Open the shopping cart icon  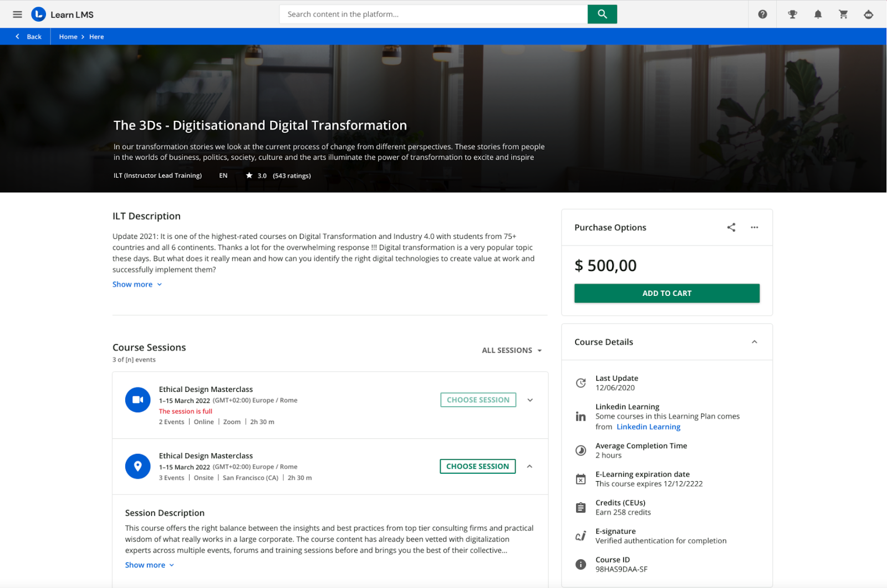click(843, 14)
